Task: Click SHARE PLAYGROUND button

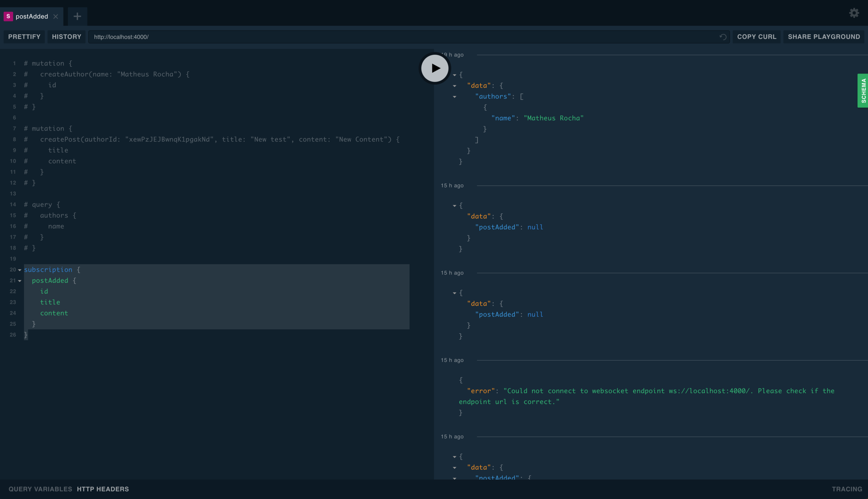Action: coord(824,37)
